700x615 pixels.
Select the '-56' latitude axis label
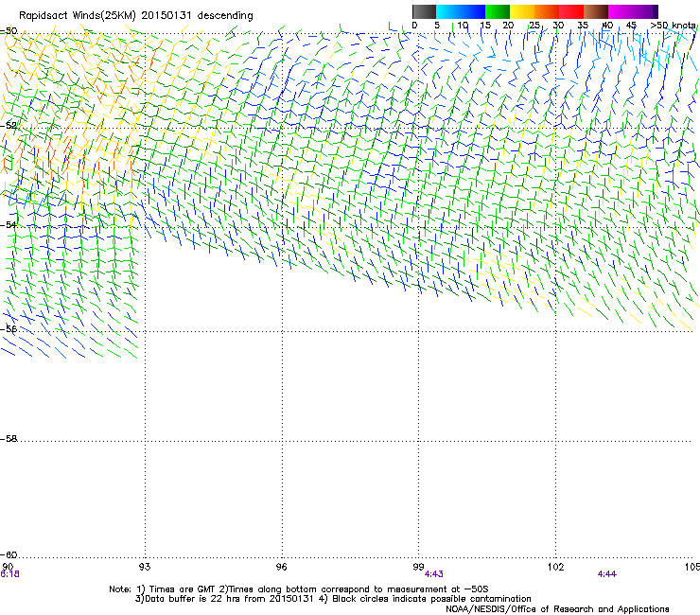pyautogui.click(x=9, y=328)
